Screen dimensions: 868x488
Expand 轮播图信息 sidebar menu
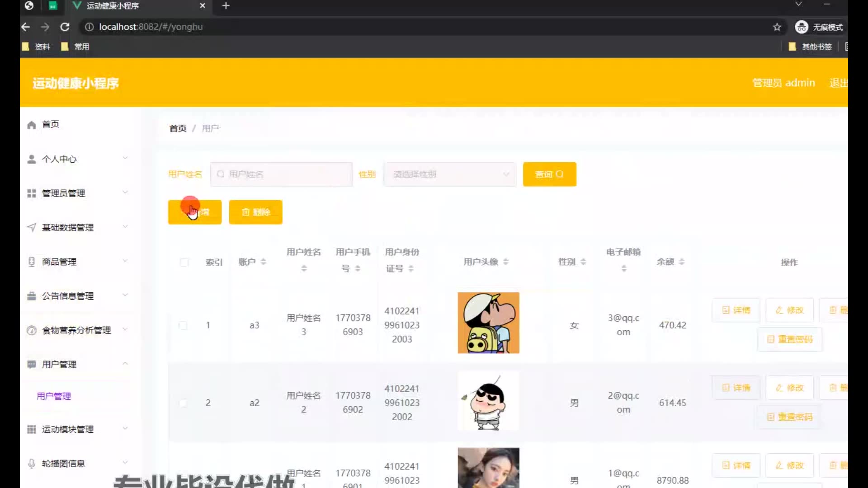[125, 462]
